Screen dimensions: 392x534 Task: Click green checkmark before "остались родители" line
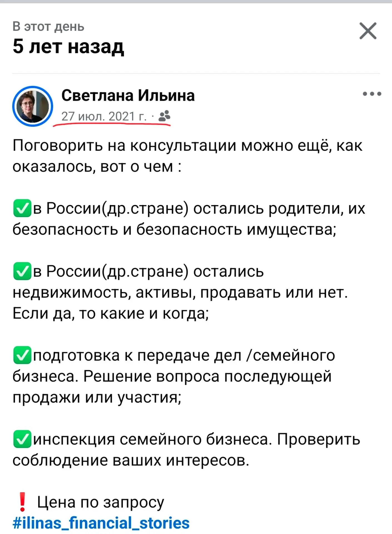(x=22, y=208)
